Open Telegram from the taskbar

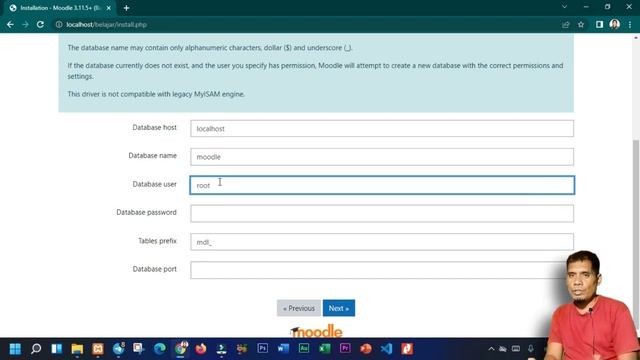click(x=118, y=349)
